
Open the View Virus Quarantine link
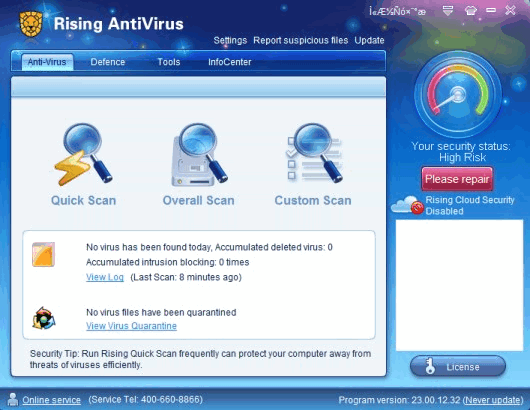pos(131,326)
